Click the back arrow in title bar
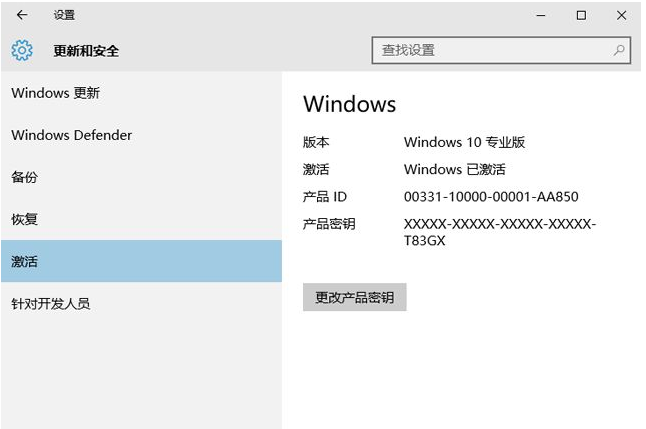 (x=22, y=15)
